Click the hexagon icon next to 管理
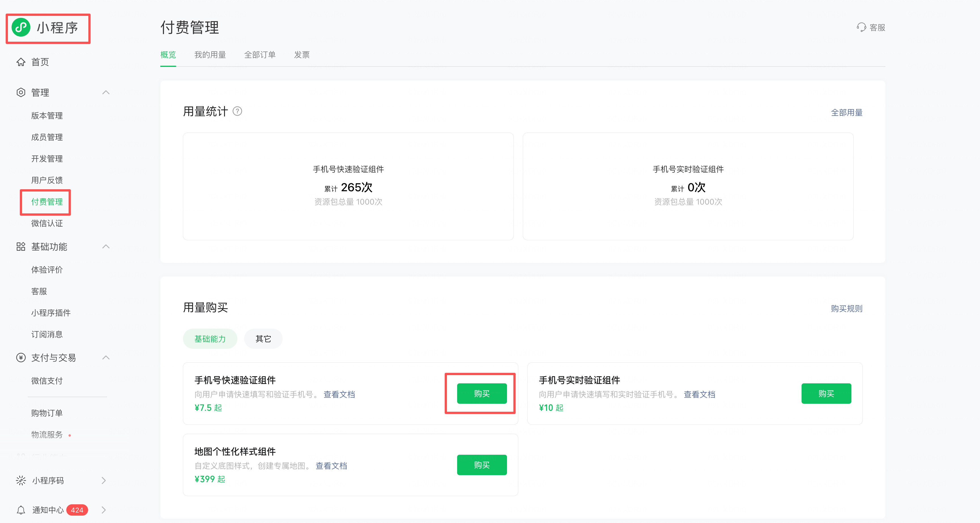This screenshot has height=523, width=980. pos(21,92)
